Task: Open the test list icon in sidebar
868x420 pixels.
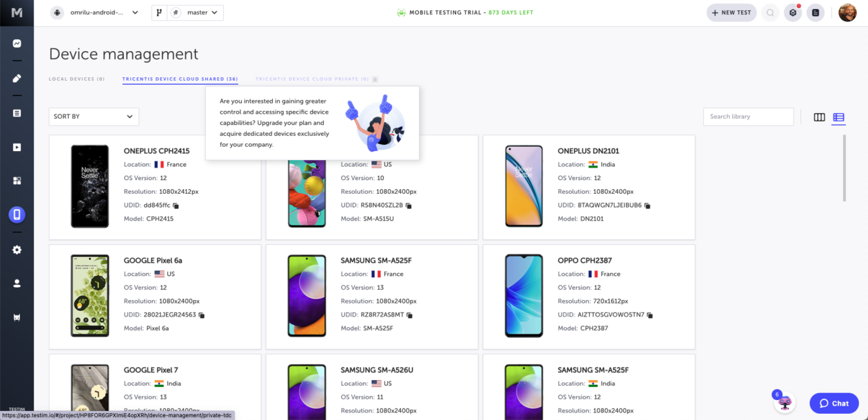Action: [x=17, y=112]
